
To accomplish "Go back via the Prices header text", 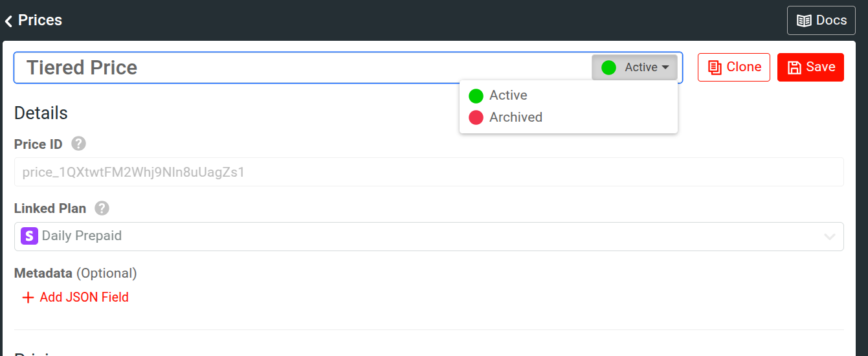I will coord(40,21).
